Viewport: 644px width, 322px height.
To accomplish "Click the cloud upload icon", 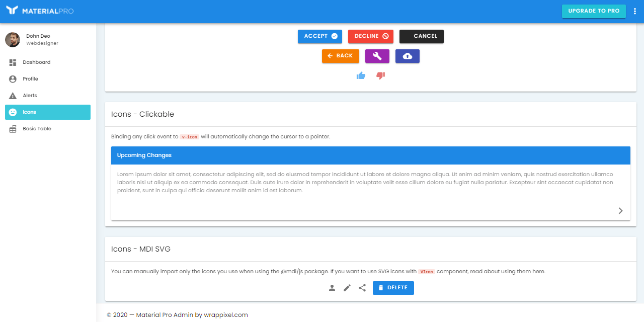I will tap(407, 56).
